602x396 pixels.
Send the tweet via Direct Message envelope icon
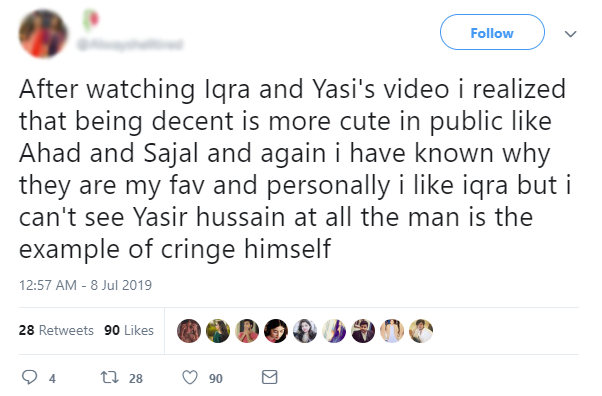tap(270, 377)
